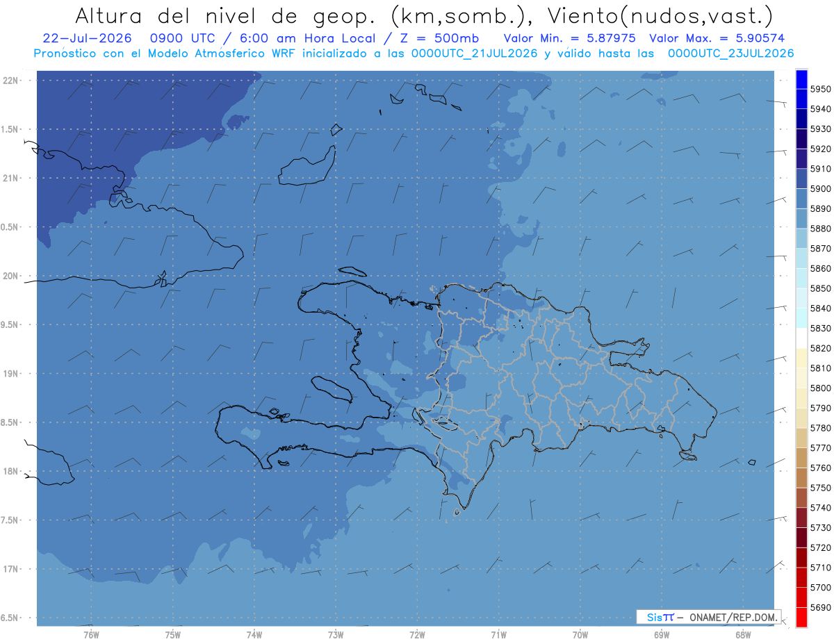Click the 'Valor Min. = 5.87975' readout
This screenshot has width=834, height=644.
click(x=569, y=38)
